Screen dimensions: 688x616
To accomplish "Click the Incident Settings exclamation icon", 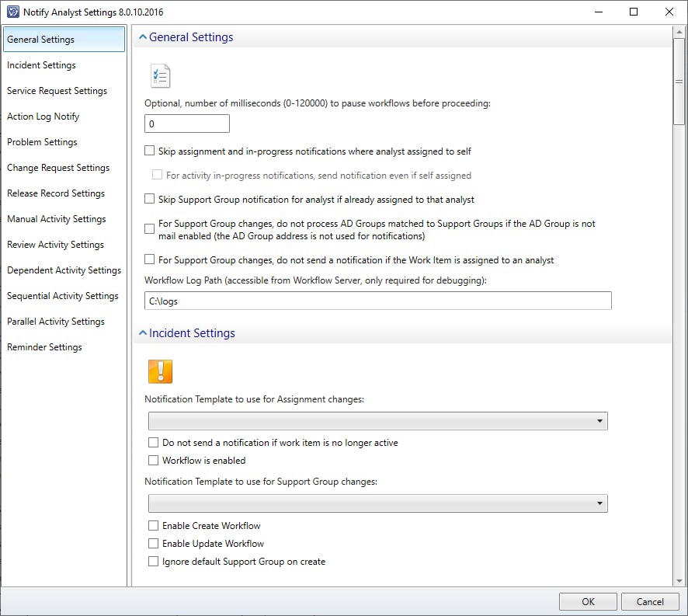I will pos(160,371).
